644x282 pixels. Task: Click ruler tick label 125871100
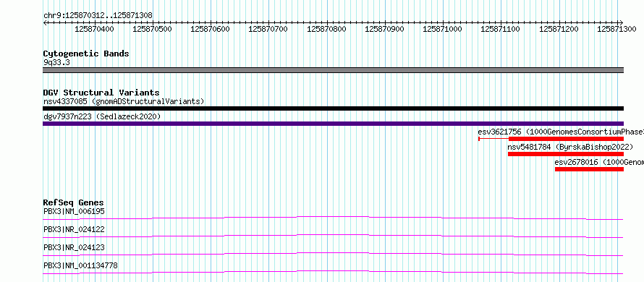coord(500,29)
